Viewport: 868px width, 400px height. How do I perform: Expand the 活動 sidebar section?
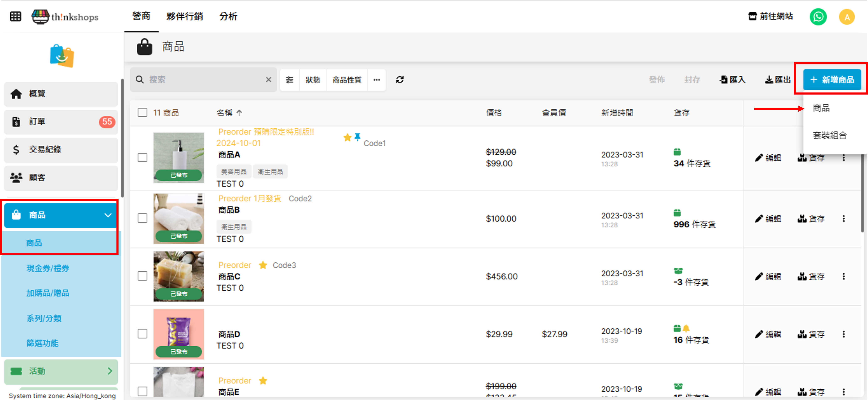(x=110, y=371)
